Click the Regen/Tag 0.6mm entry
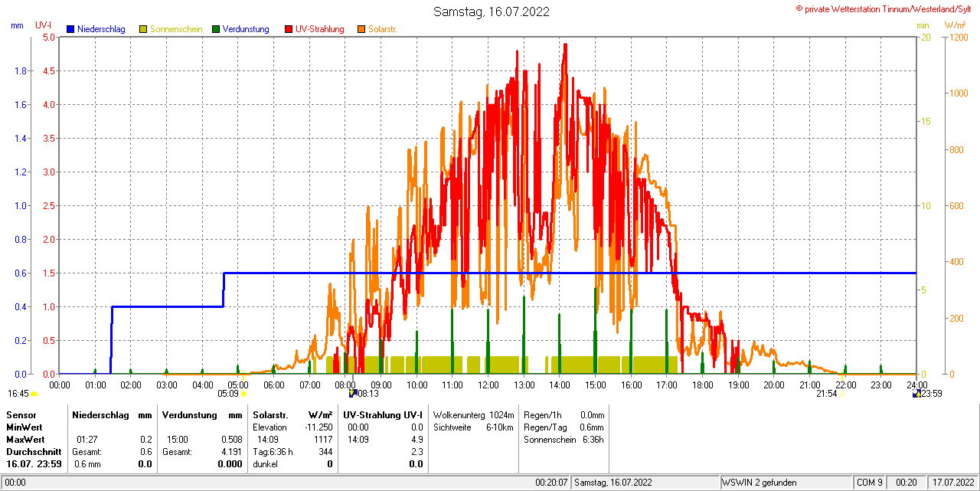 [563, 427]
